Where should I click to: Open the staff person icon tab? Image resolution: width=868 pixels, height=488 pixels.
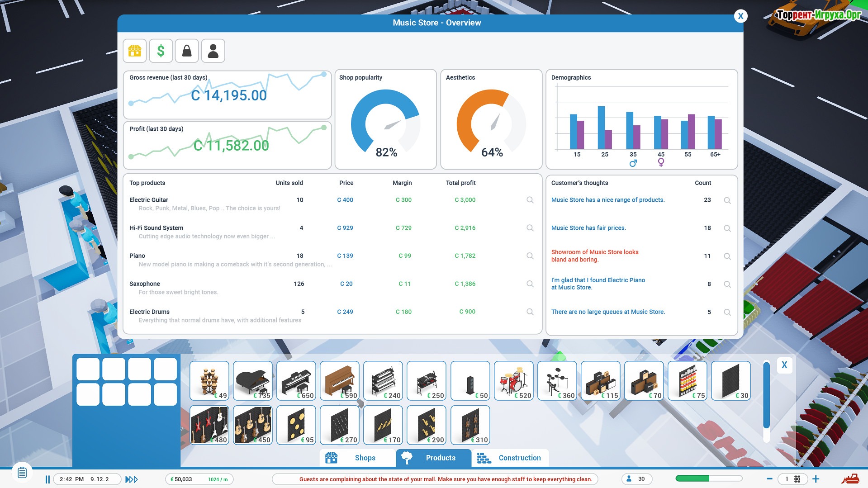pyautogui.click(x=213, y=51)
